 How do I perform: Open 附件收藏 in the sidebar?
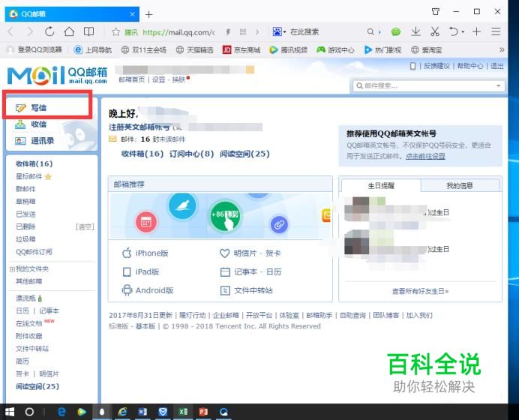coord(28,336)
